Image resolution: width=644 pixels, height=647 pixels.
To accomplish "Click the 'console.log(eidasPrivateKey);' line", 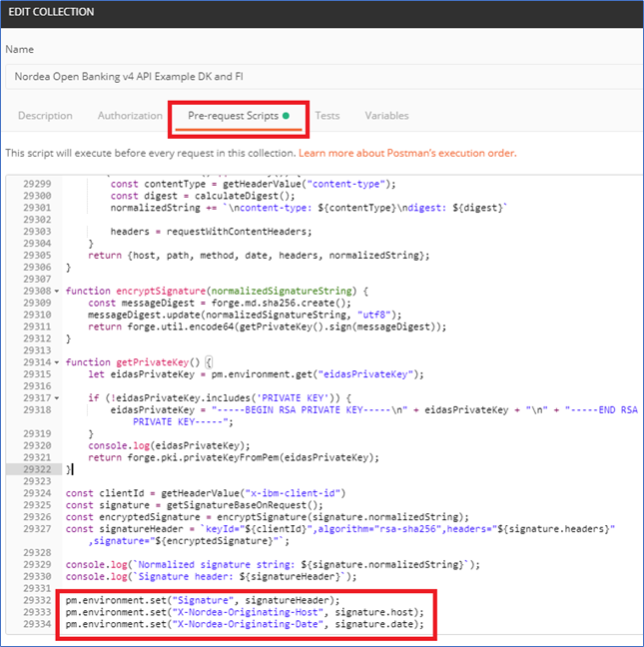I will tap(169, 445).
